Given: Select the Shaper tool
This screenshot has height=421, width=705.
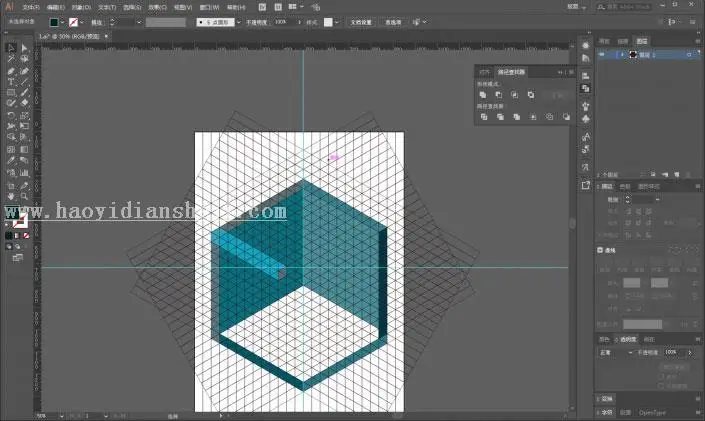Looking at the screenshot, I should click(11, 103).
